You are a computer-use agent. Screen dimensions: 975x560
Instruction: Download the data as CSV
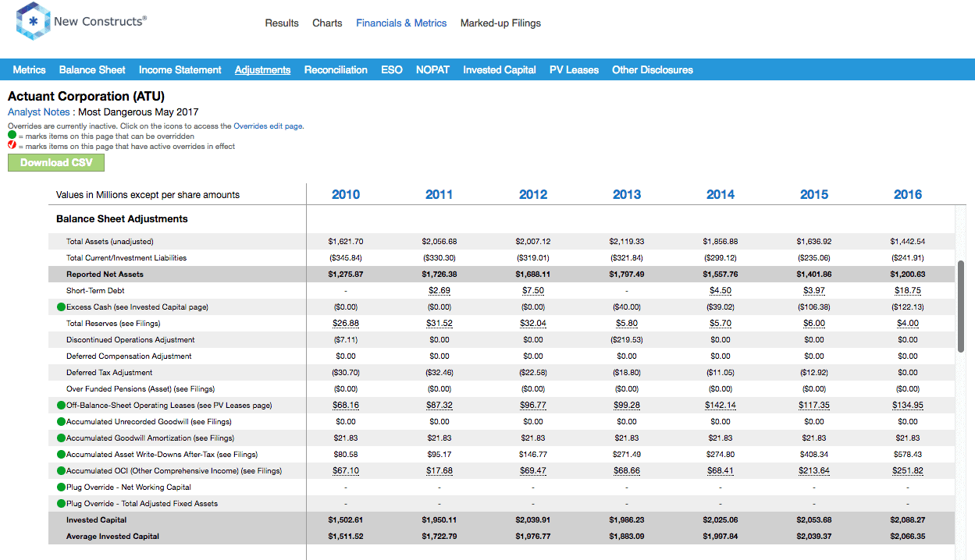pyautogui.click(x=56, y=163)
